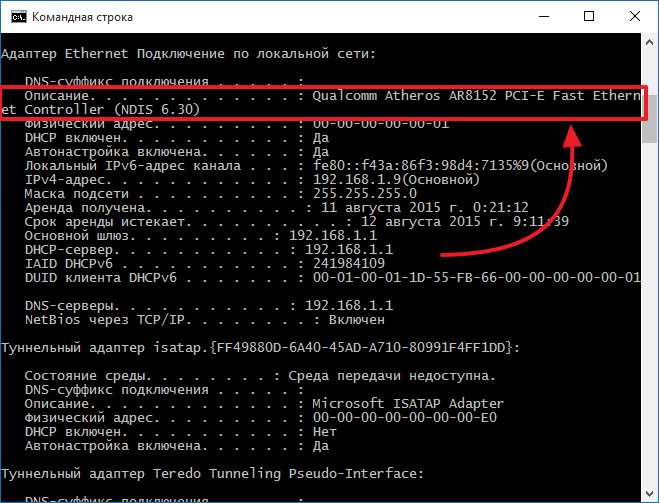Click the empty scrollbar track beneath the thumb
659x503 pixels.
[650, 313]
